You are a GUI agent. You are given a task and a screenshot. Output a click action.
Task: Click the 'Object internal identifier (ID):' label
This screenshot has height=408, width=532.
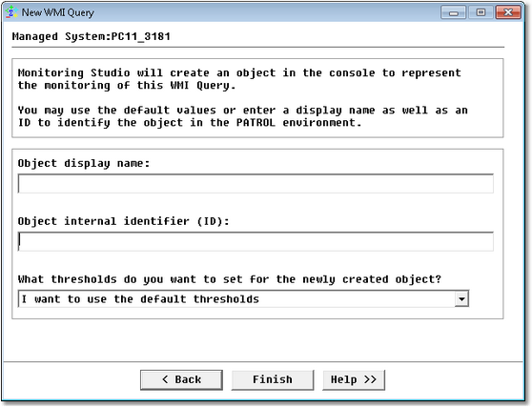click(124, 221)
